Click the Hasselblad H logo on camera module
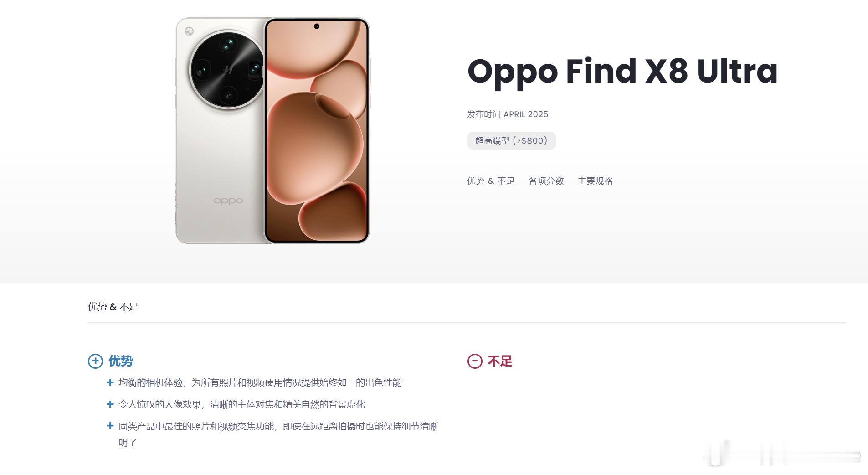The width and height of the screenshot is (868, 475). coord(228,70)
